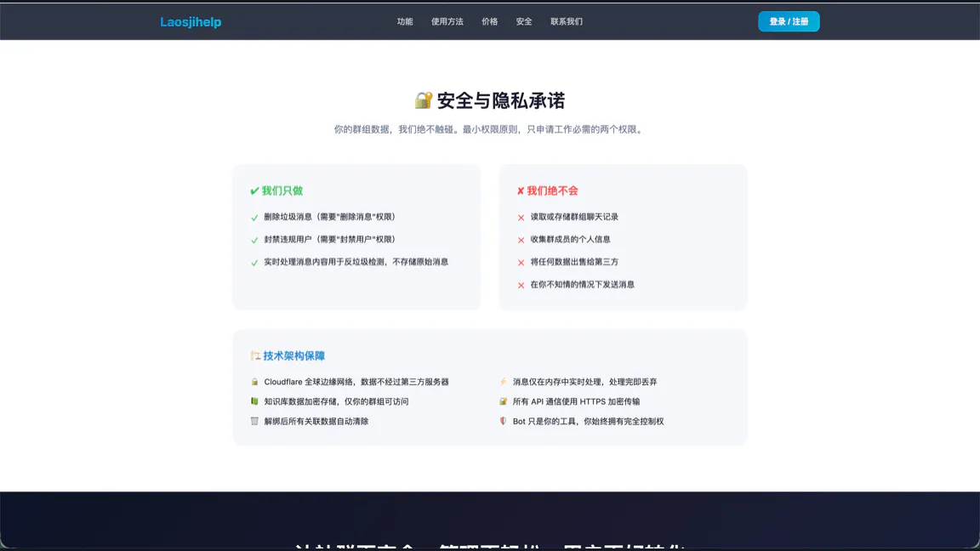Screen dimensions: 980x551
Task: Click text 读取或存储群组聊天记录
Action: 574,217
